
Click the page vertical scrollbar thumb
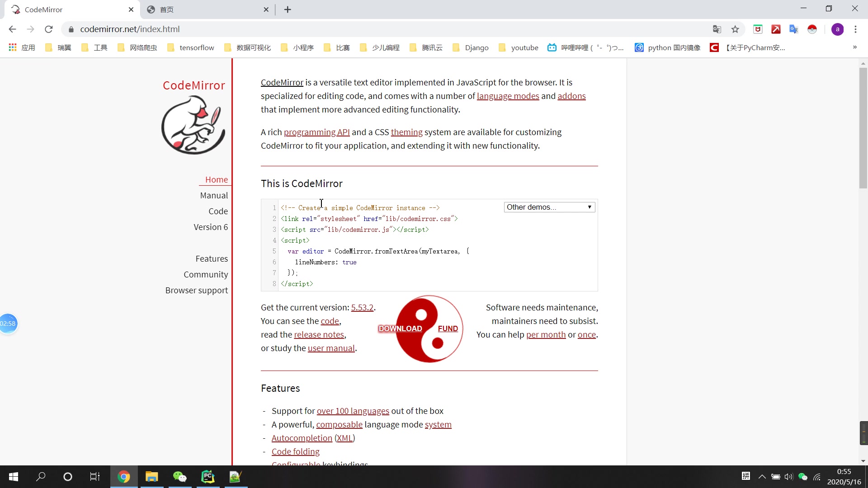pos(863,128)
